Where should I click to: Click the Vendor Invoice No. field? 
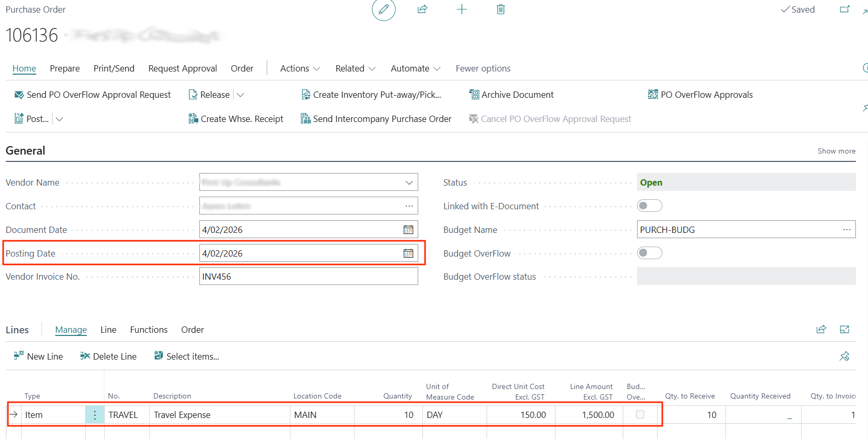coord(308,277)
